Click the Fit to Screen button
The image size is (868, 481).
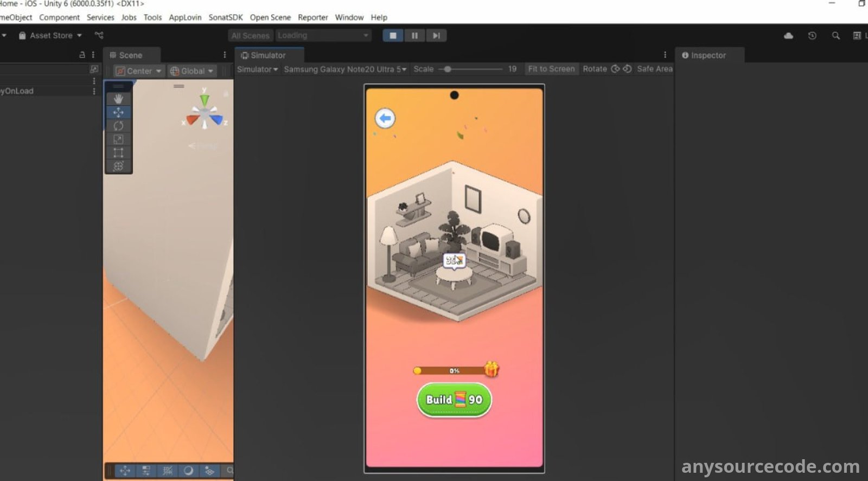tap(551, 69)
